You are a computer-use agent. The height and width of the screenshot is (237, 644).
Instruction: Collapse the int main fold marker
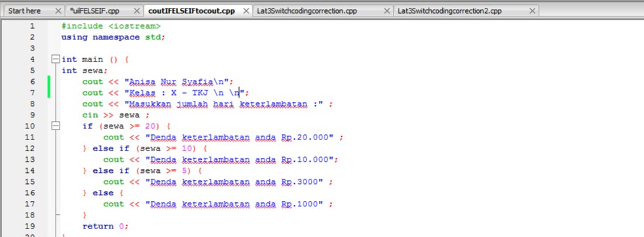pos(56,59)
